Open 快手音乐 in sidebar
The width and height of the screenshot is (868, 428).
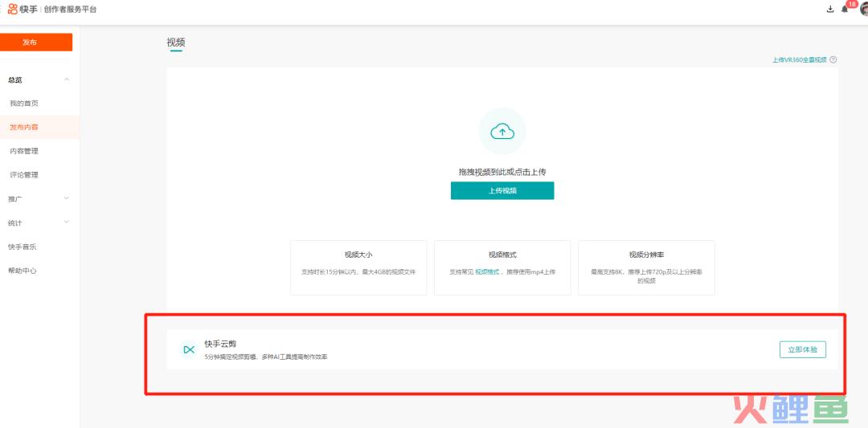pyautogui.click(x=23, y=247)
